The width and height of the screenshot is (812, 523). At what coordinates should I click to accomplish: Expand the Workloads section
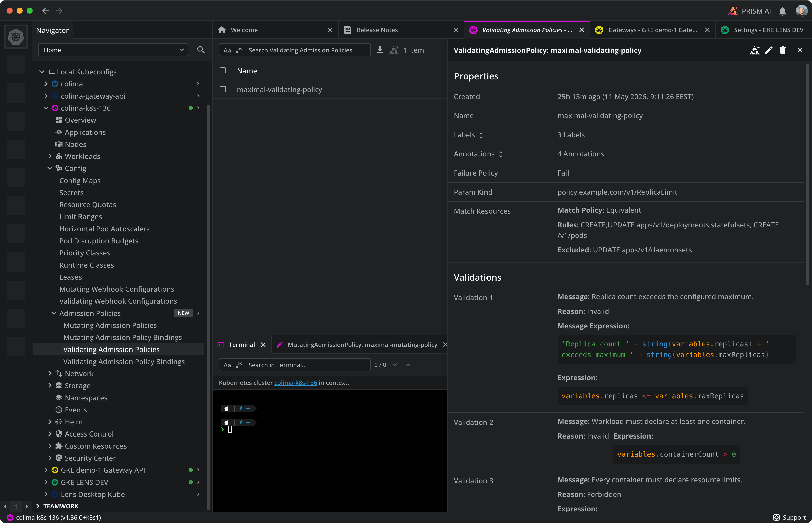pyautogui.click(x=50, y=156)
